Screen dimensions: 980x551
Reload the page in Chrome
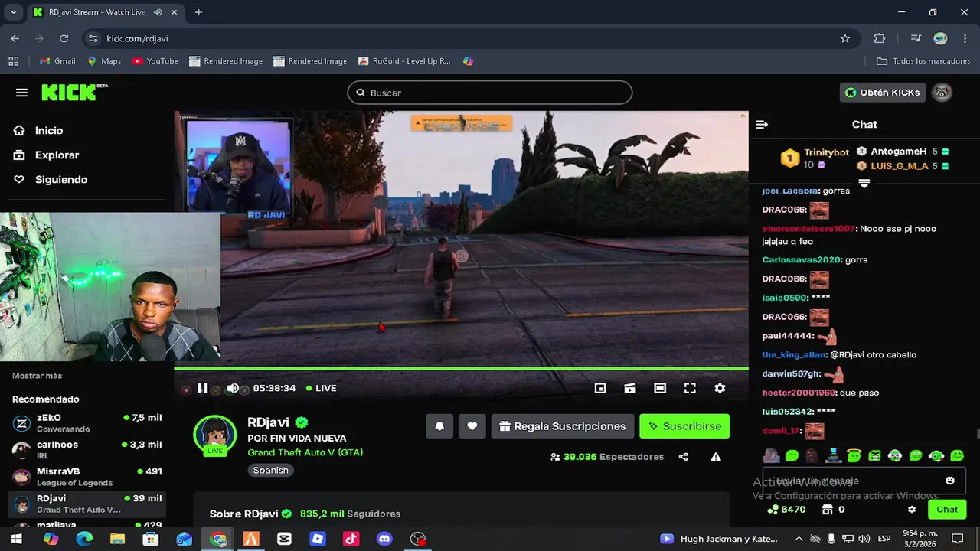click(64, 38)
